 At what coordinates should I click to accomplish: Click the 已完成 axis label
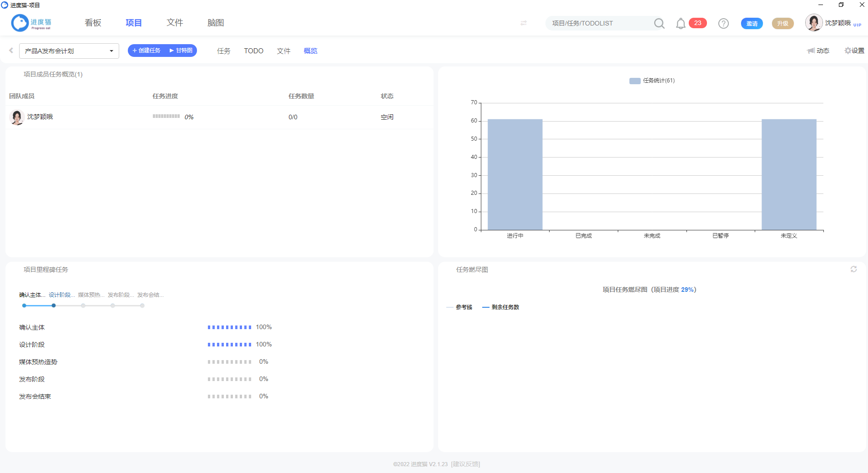584,236
